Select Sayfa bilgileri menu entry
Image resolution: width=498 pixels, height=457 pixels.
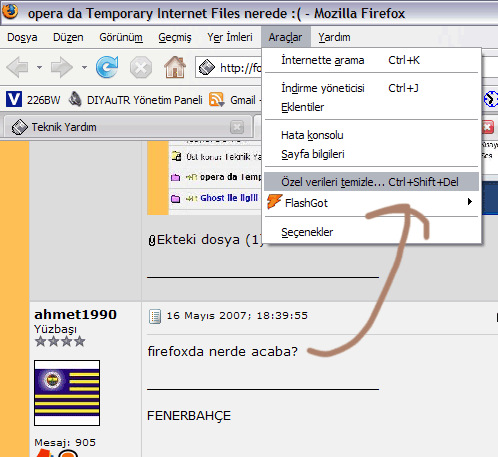371,154
